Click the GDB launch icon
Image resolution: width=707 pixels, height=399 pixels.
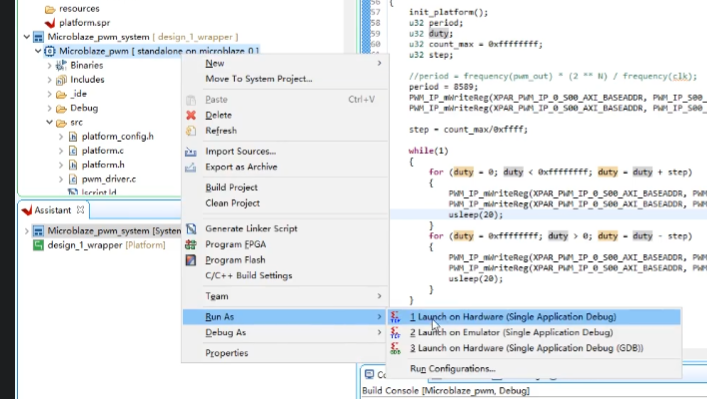(395, 348)
